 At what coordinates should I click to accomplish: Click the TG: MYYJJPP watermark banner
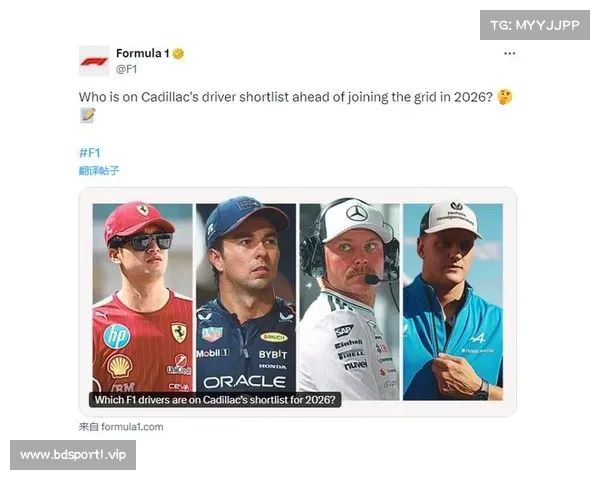click(535, 25)
